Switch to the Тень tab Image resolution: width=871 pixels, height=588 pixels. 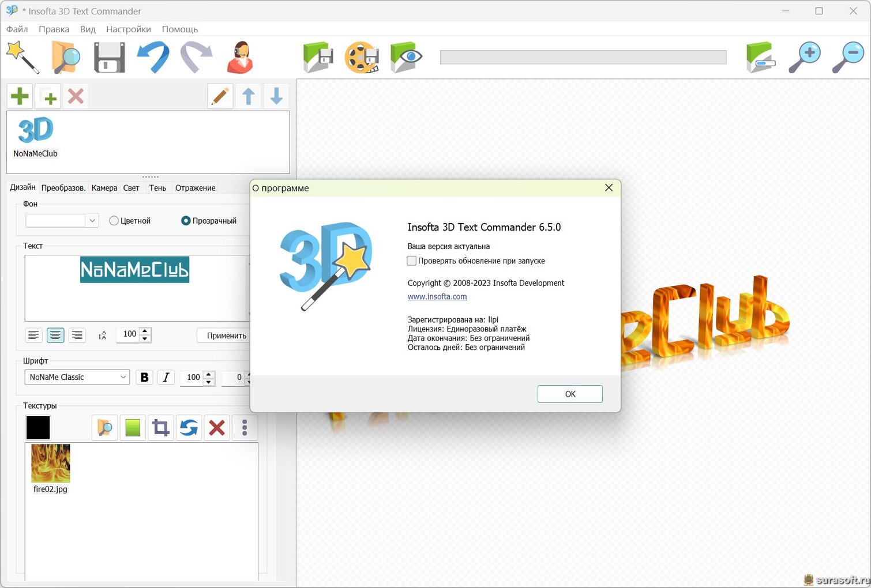157,188
